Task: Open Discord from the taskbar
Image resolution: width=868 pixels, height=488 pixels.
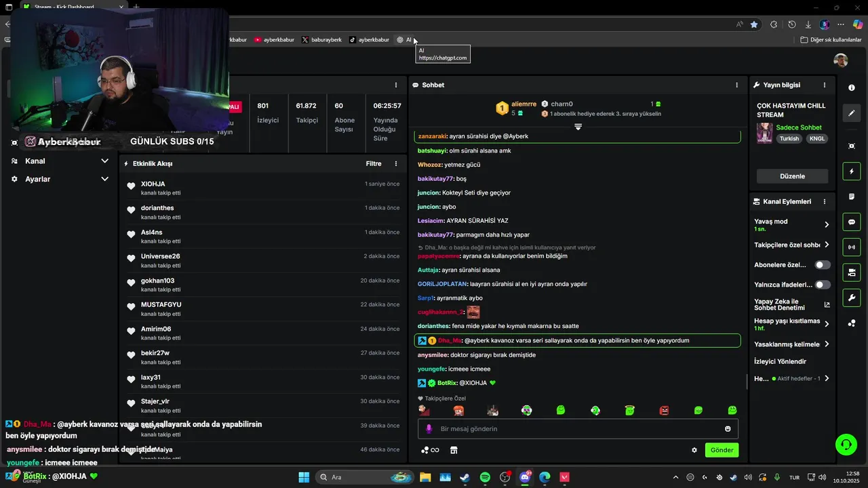Action: pos(525,477)
